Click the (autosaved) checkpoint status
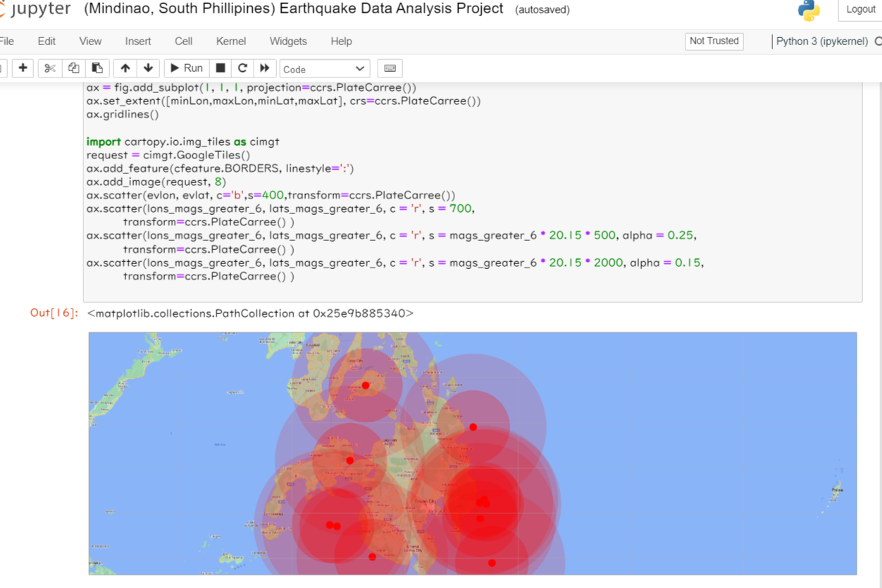 pyautogui.click(x=542, y=10)
